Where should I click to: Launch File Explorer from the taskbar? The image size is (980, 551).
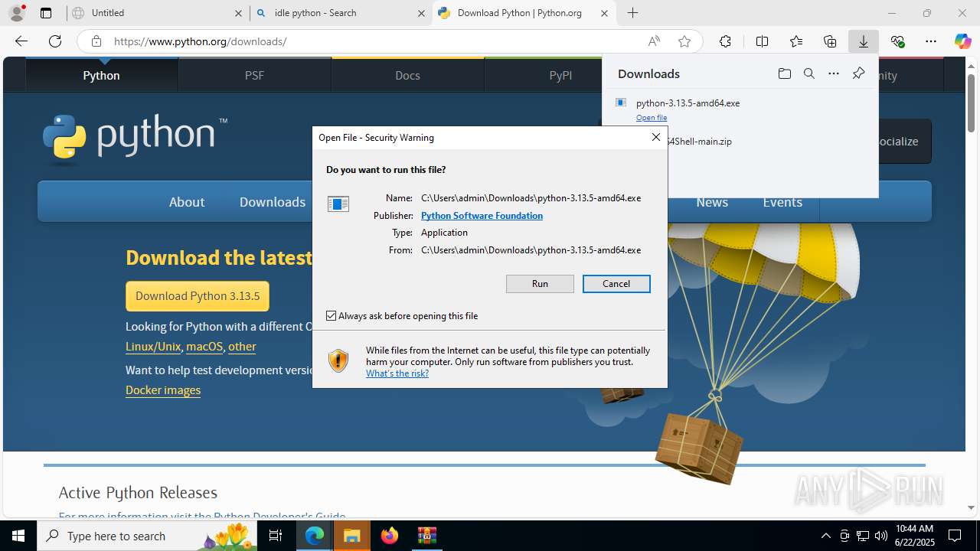click(351, 536)
